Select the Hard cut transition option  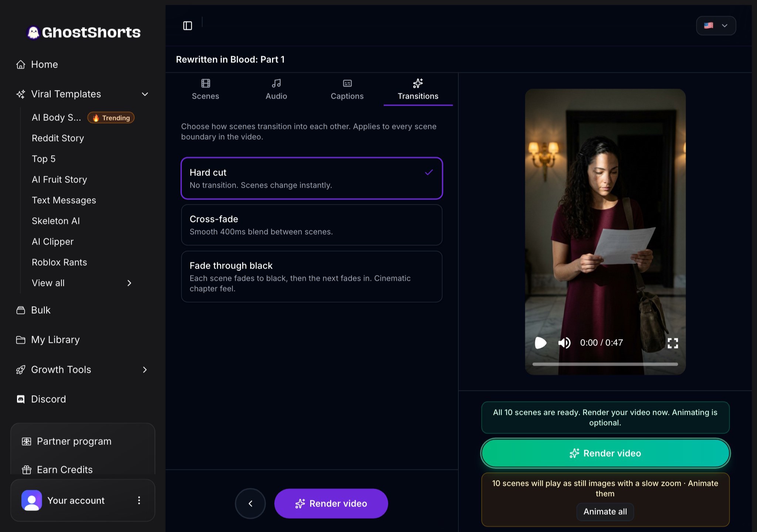(312, 178)
